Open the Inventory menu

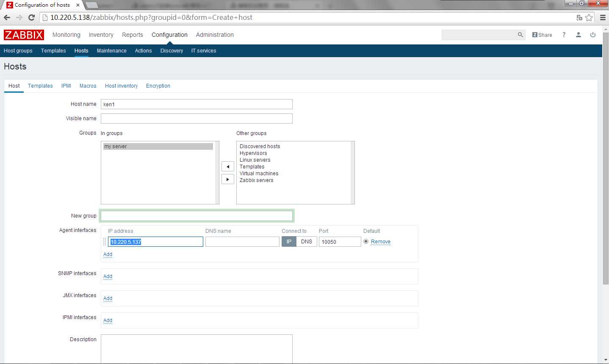coord(101,35)
